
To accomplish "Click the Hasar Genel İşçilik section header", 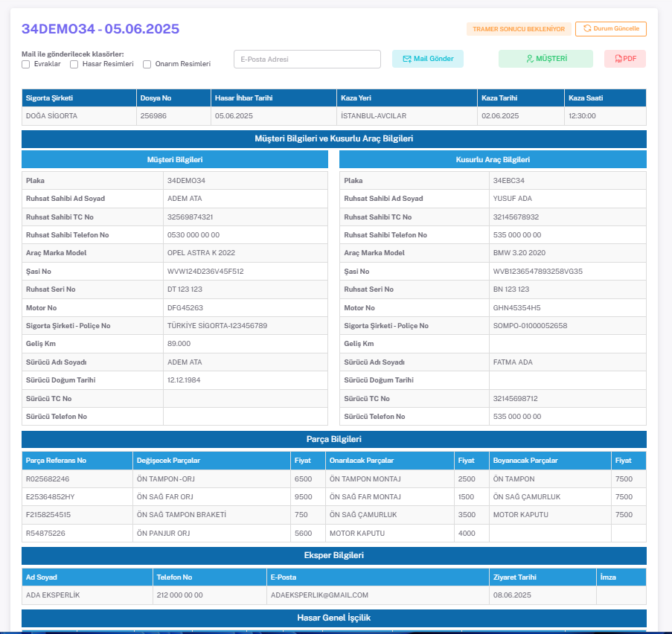I will [x=333, y=618].
